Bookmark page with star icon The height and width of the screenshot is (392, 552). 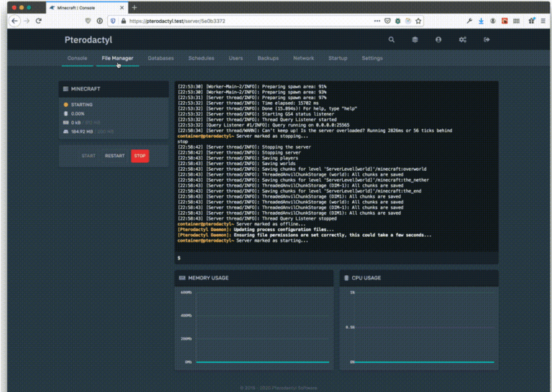418,21
